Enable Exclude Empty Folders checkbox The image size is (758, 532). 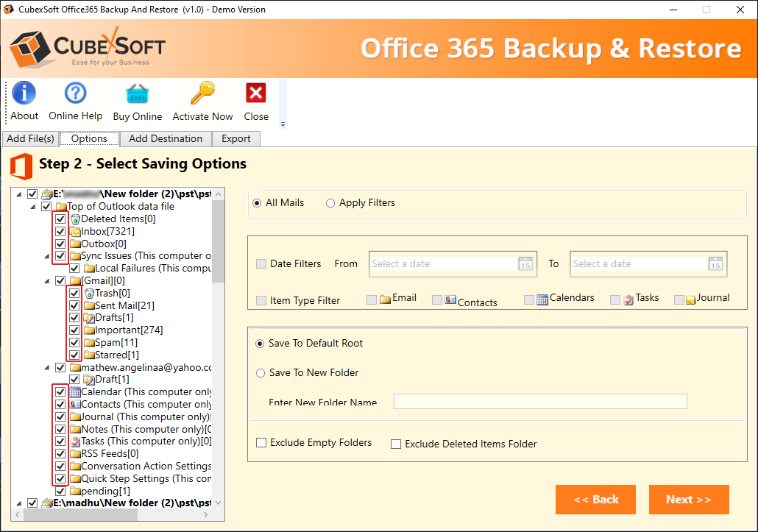point(261,443)
